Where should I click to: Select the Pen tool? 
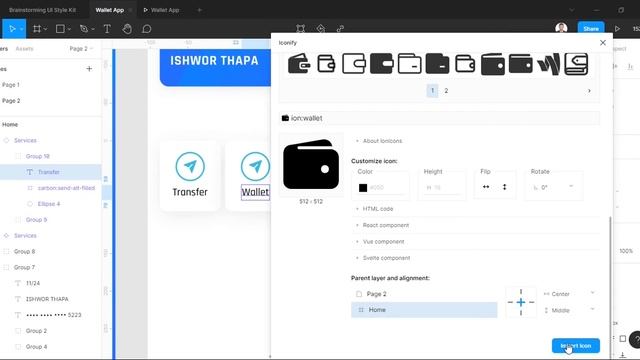pyautogui.click(x=84, y=29)
